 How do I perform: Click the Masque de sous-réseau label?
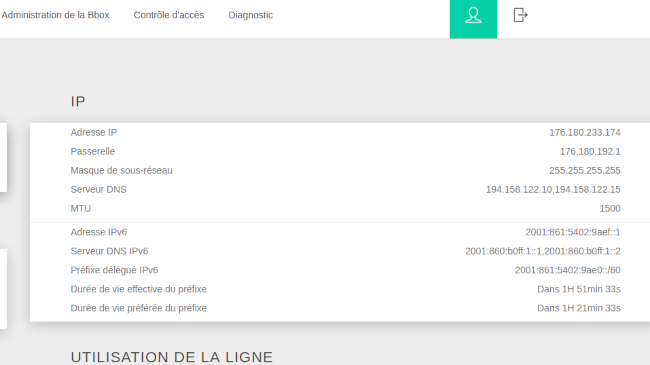[x=121, y=171]
